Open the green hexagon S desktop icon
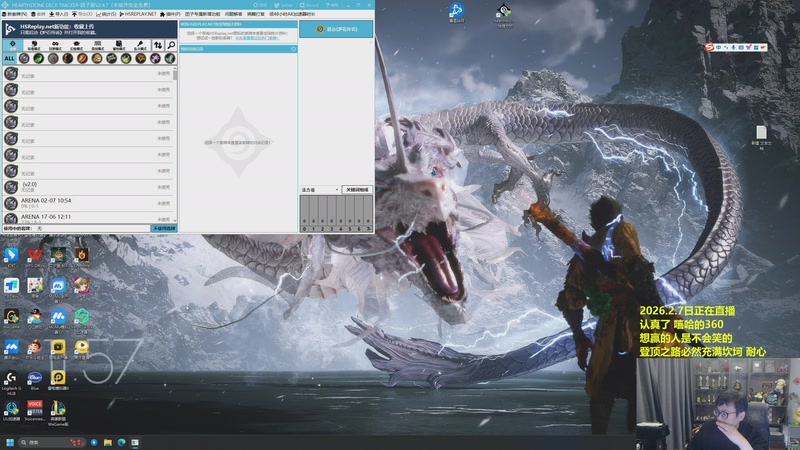This screenshot has height=450, width=800. pyautogui.click(x=82, y=319)
